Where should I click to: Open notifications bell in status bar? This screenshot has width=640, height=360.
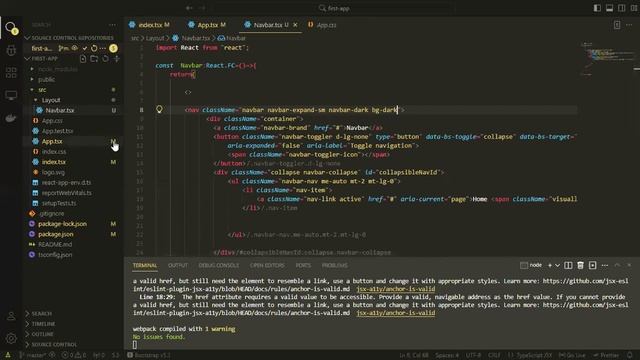coord(630,355)
